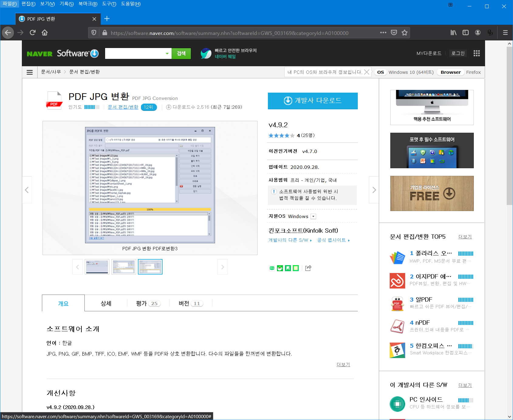
Task: Open the category hamburger menu
Action: [30, 72]
